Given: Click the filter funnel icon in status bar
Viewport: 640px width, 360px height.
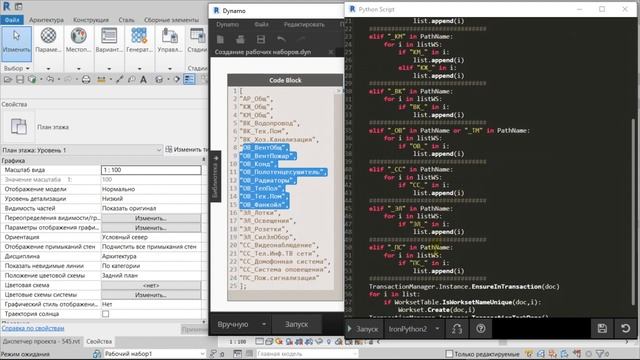Looking at the screenshot, I should click(600, 354).
